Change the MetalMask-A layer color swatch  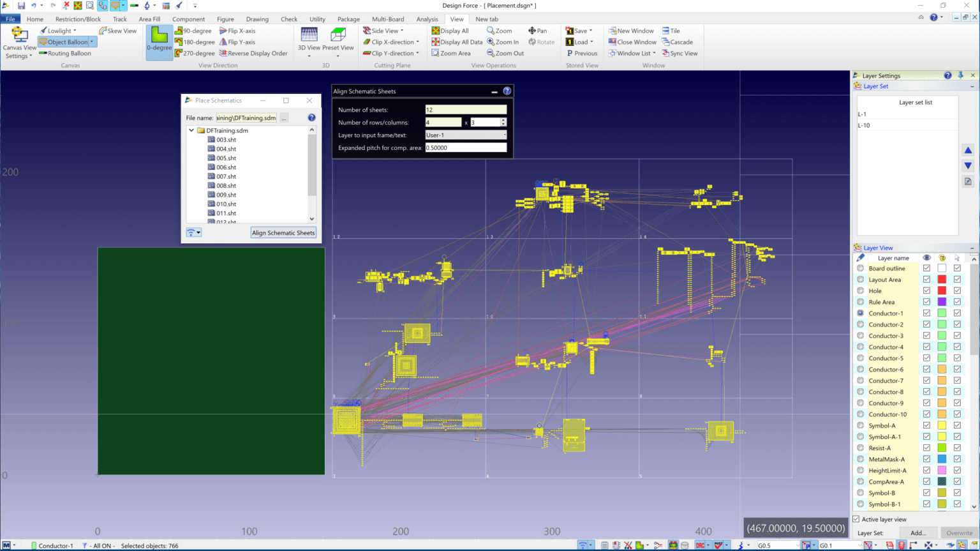click(x=942, y=459)
